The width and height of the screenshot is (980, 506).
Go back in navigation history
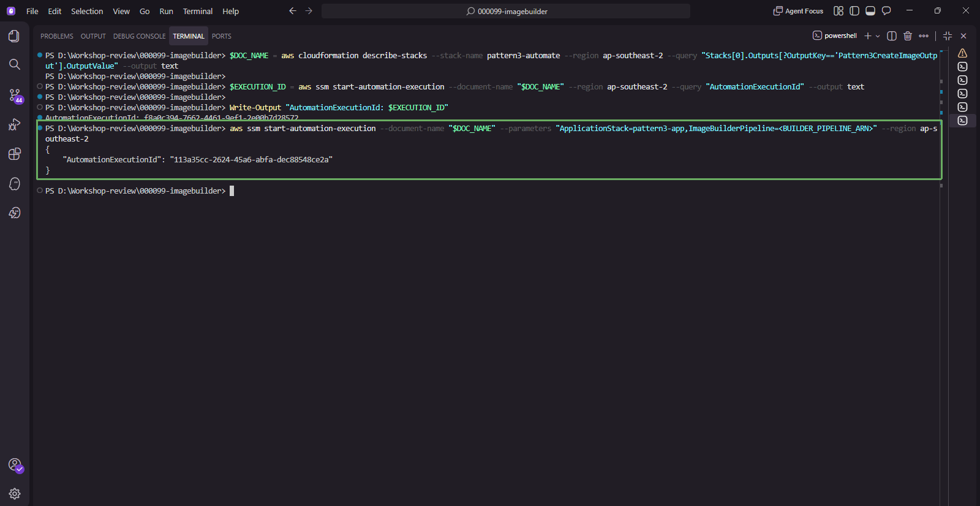(x=293, y=11)
